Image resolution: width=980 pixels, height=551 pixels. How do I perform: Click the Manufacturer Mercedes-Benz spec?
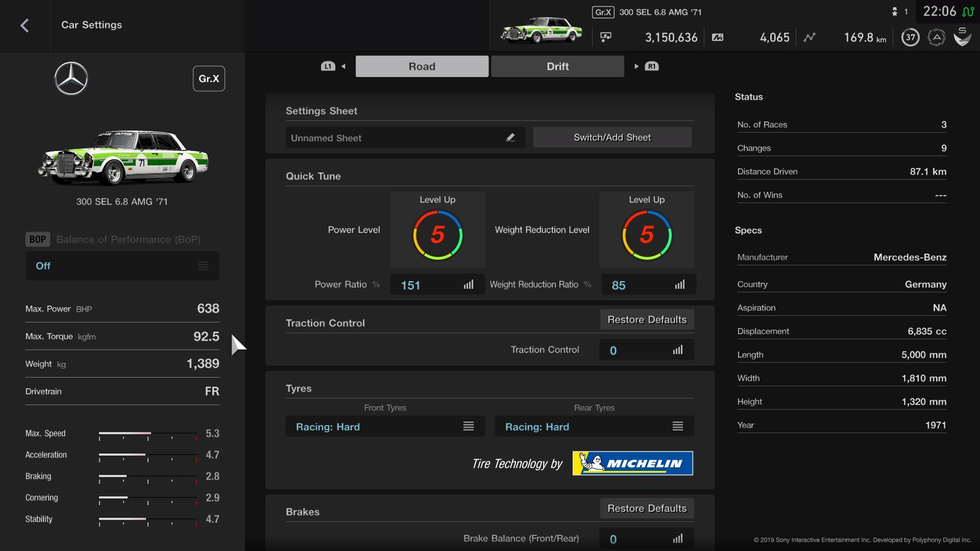(x=842, y=257)
